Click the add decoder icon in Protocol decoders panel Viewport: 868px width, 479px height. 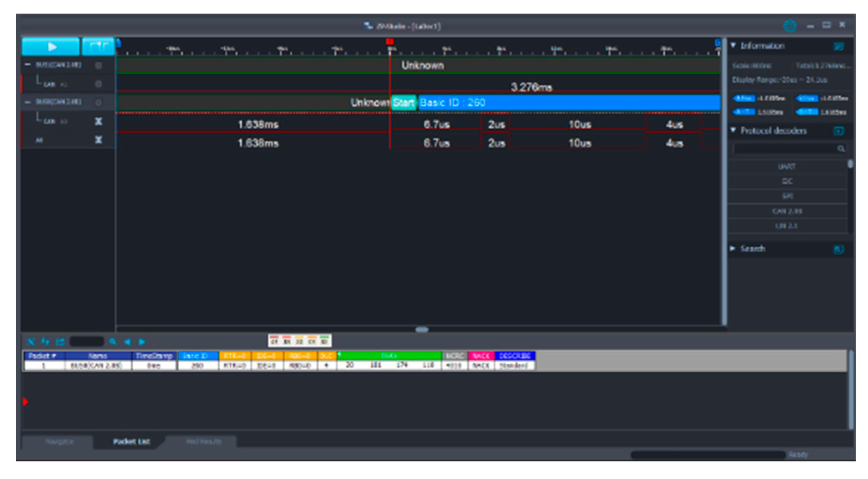pyautogui.click(x=839, y=131)
